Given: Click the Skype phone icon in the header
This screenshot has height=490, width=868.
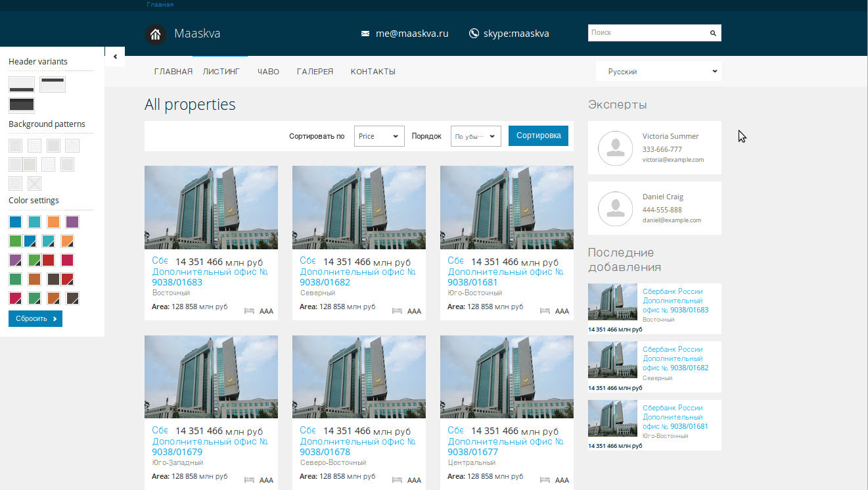Looking at the screenshot, I should pos(474,34).
